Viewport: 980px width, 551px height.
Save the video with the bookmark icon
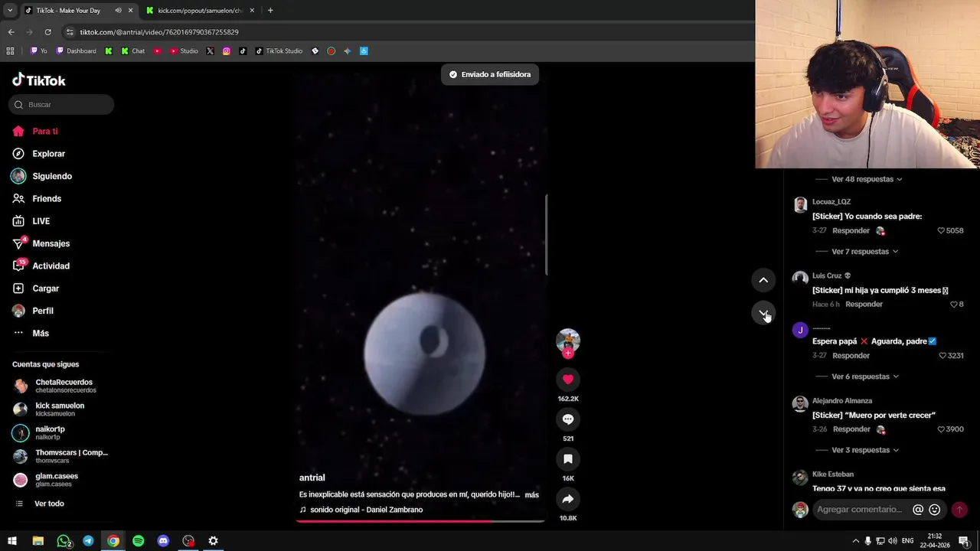click(568, 459)
